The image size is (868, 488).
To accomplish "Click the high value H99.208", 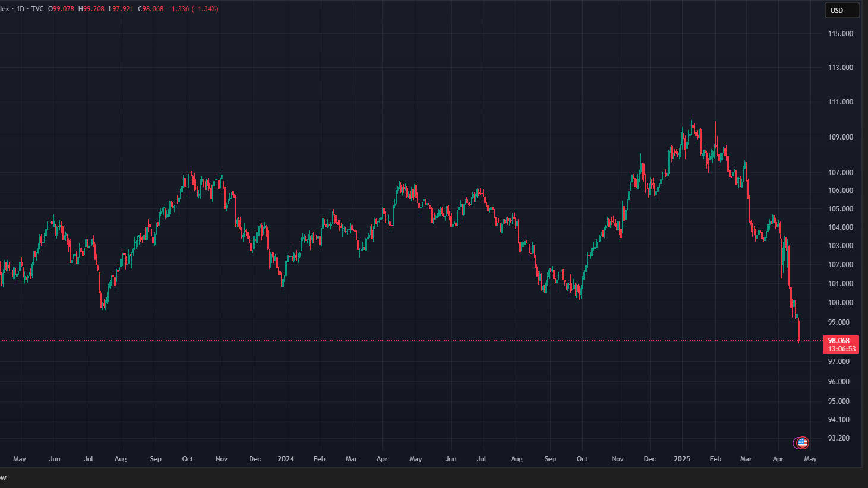I will (x=91, y=9).
